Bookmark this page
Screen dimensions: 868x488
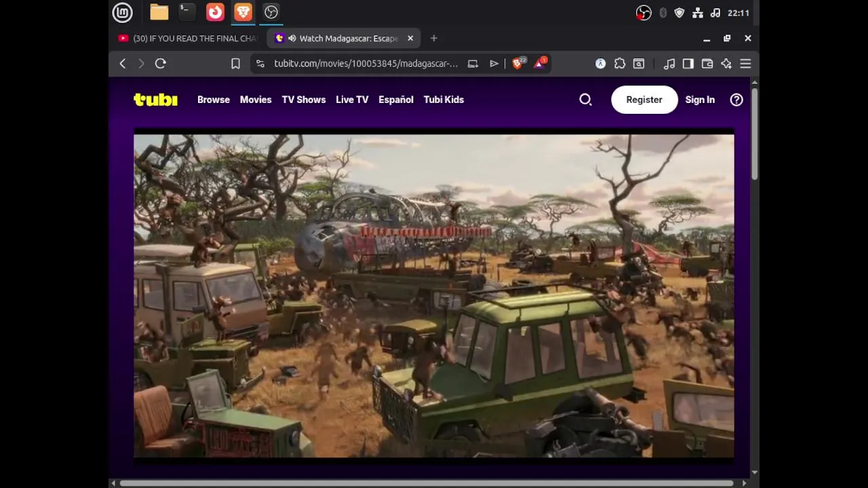point(235,64)
